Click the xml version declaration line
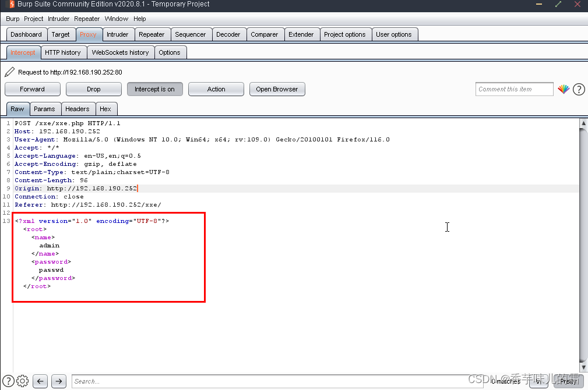Image resolution: width=588 pixels, height=390 pixels. [x=92, y=221]
